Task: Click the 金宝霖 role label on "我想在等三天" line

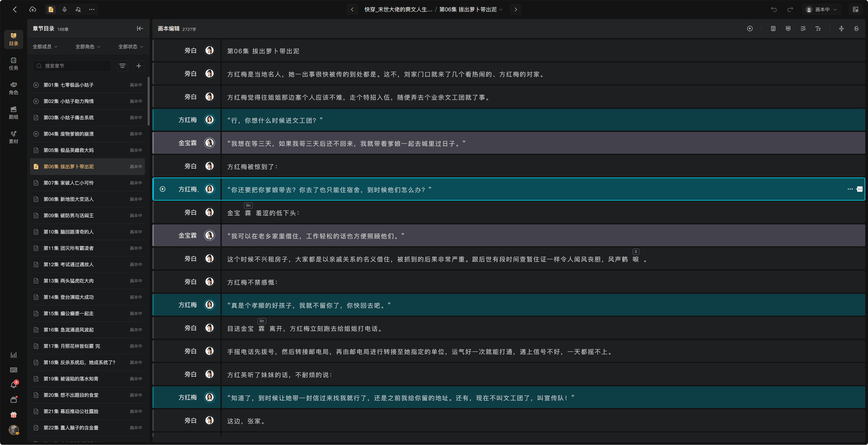Action: (x=187, y=143)
